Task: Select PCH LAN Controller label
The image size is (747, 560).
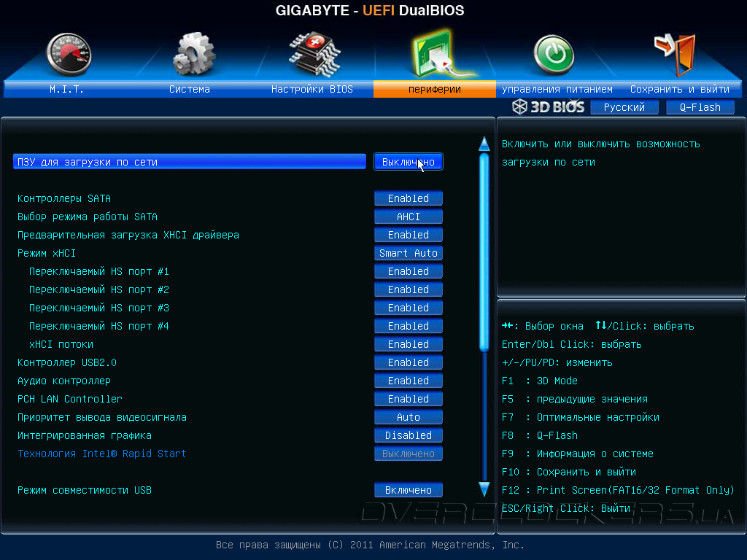Action: [69, 399]
